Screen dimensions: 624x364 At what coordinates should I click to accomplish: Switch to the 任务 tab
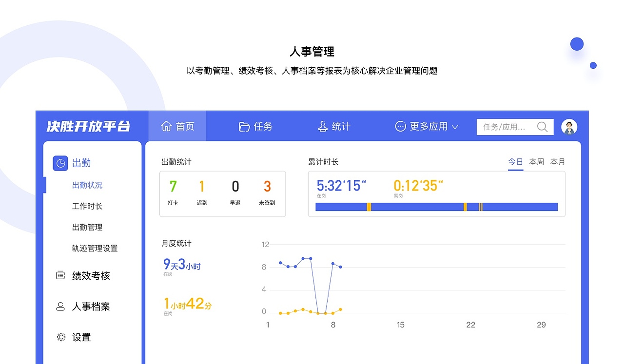tap(255, 126)
